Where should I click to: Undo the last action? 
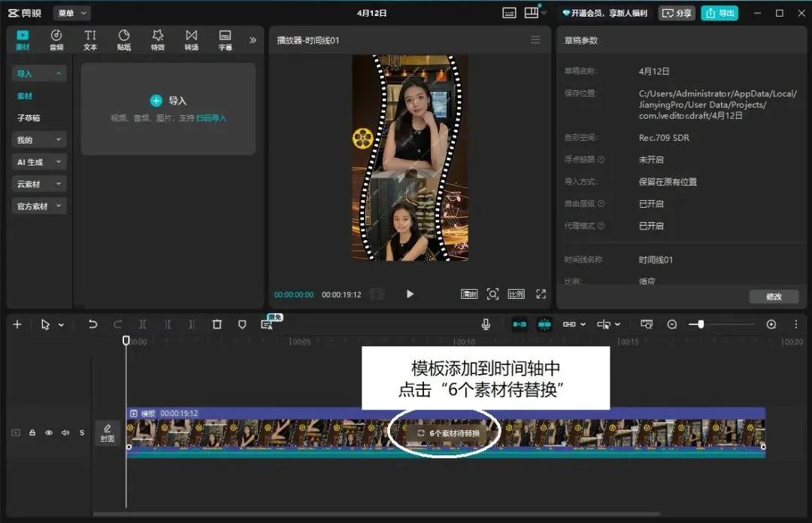tap(92, 324)
